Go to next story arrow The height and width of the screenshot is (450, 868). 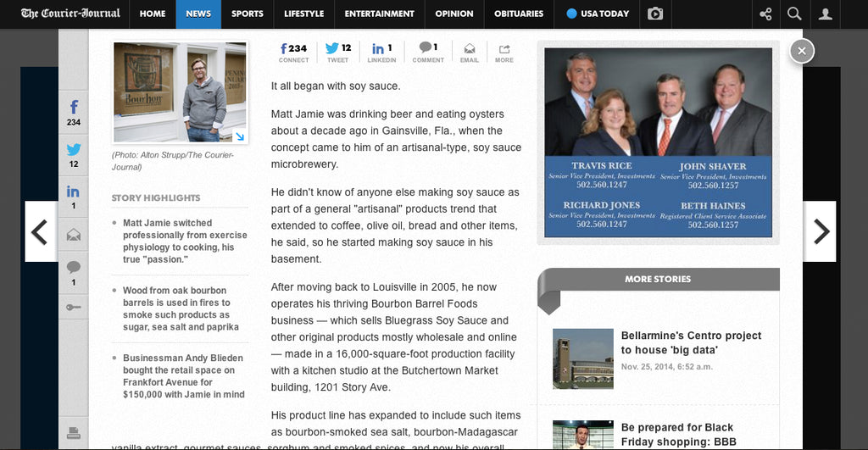[x=820, y=231]
